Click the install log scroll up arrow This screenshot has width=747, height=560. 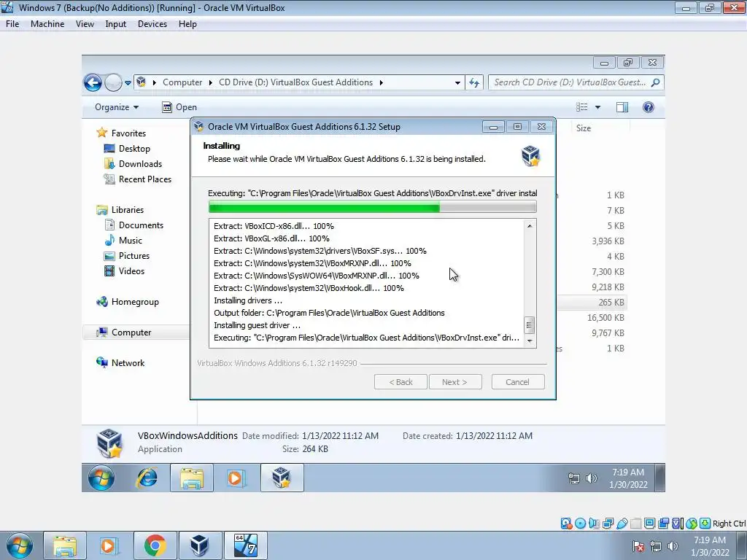[530, 226]
